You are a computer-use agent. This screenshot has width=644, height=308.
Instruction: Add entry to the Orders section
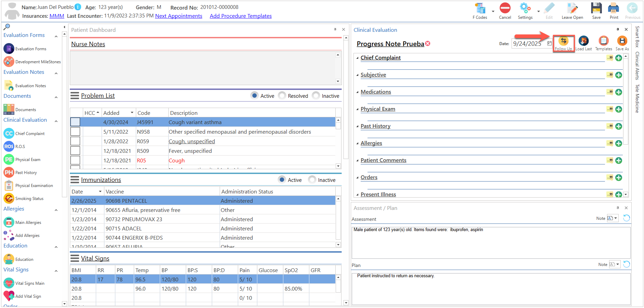[619, 178]
